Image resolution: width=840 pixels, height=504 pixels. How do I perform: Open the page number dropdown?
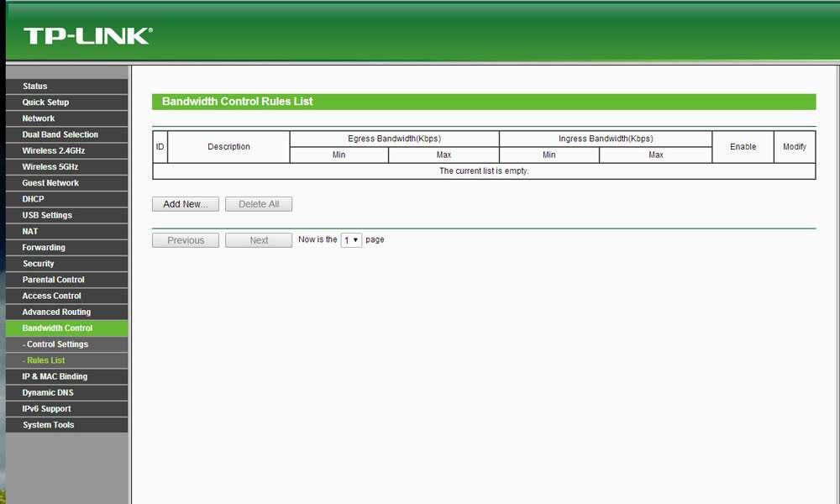coord(351,240)
